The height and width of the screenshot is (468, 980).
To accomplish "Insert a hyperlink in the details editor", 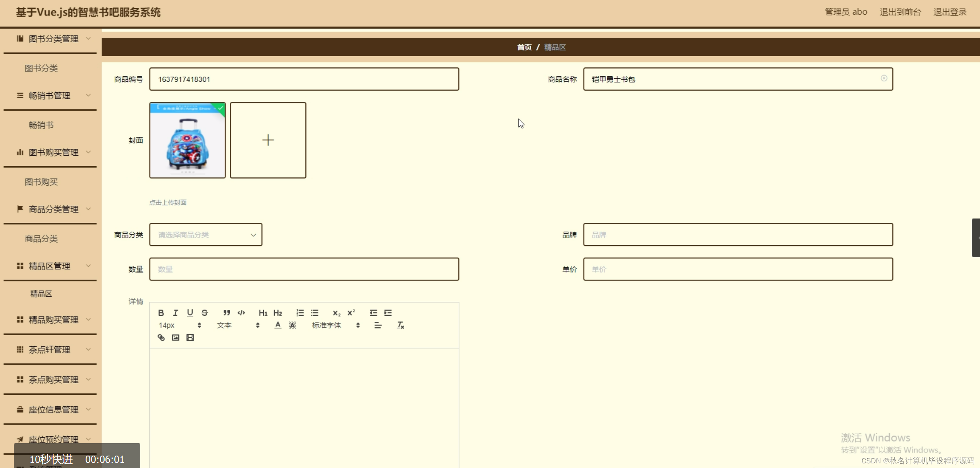I will (x=161, y=337).
